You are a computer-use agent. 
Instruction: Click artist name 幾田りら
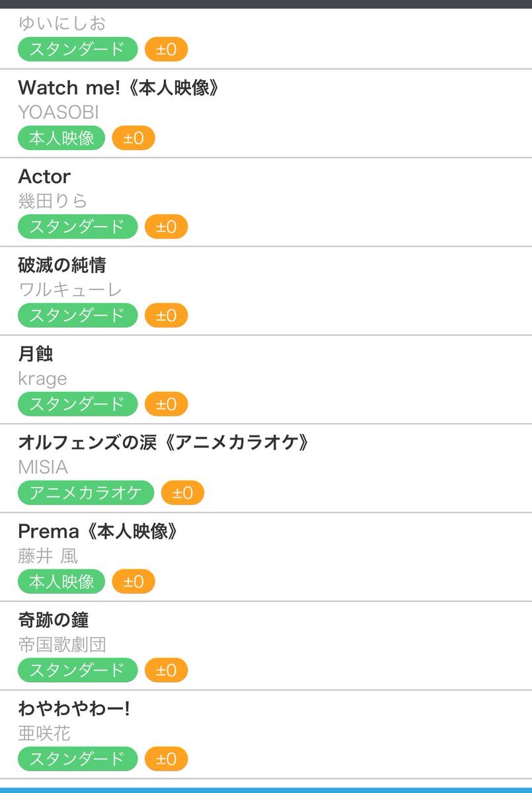click(53, 201)
